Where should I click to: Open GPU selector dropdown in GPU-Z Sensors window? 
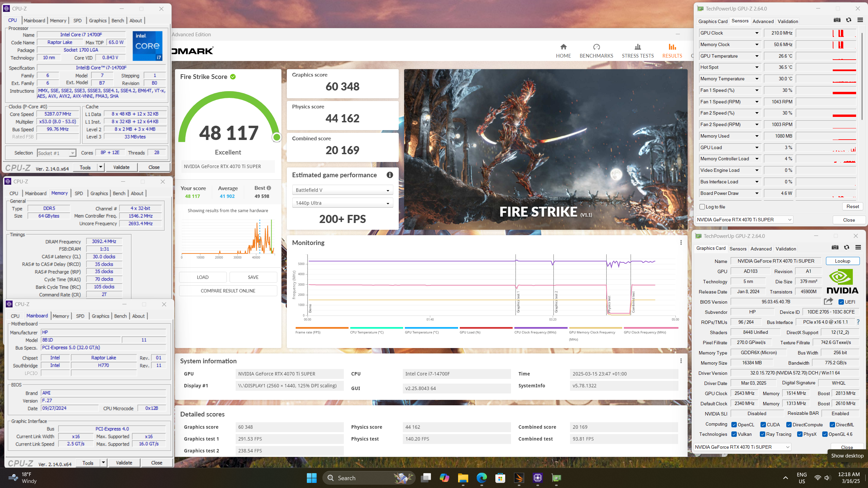click(744, 220)
